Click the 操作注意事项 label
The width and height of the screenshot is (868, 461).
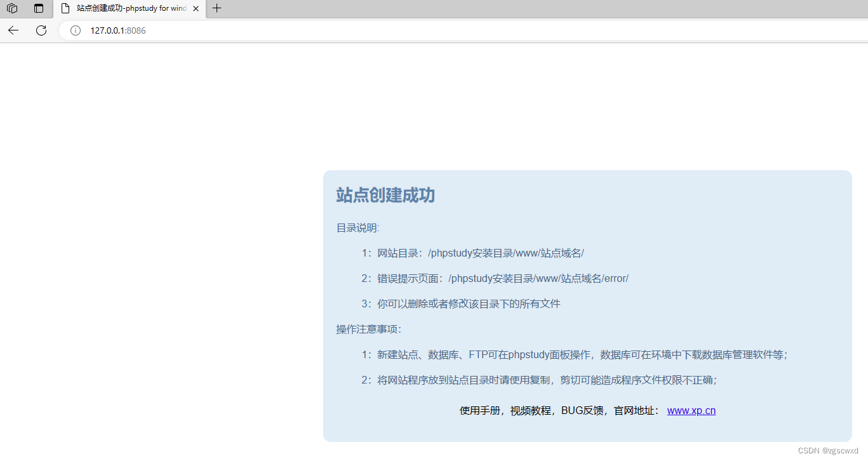coord(369,330)
